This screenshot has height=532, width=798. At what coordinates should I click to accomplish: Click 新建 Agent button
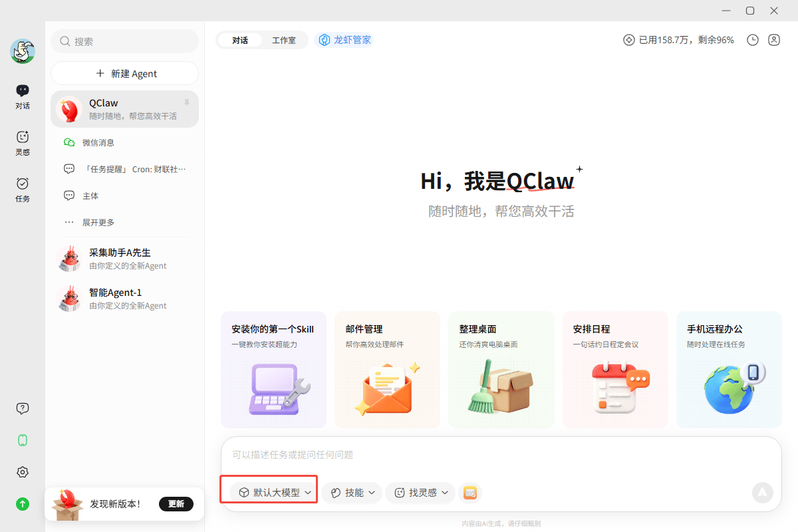pos(125,73)
